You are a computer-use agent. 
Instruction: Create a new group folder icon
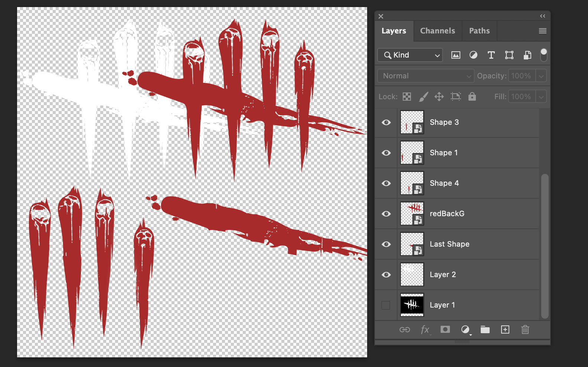tap(485, 329)
